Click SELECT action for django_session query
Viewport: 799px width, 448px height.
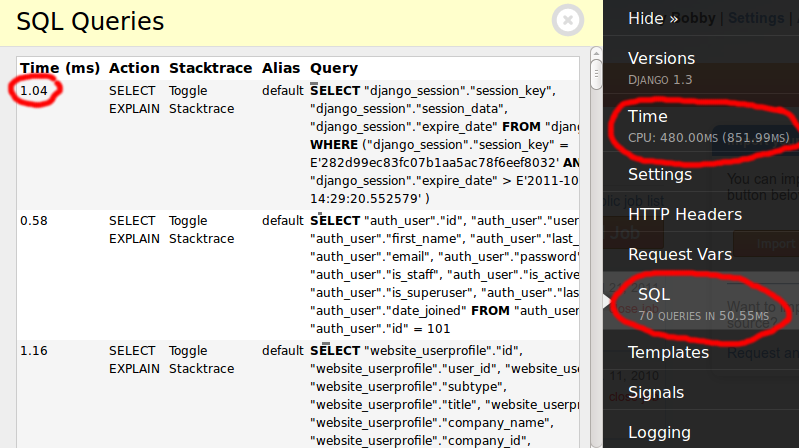point(132,91)
